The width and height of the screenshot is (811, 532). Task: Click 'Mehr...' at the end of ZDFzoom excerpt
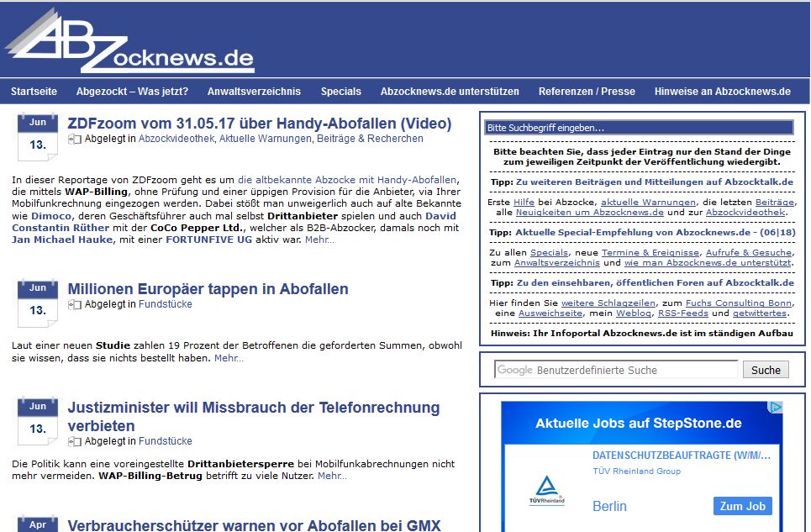(x=319, y=240)
